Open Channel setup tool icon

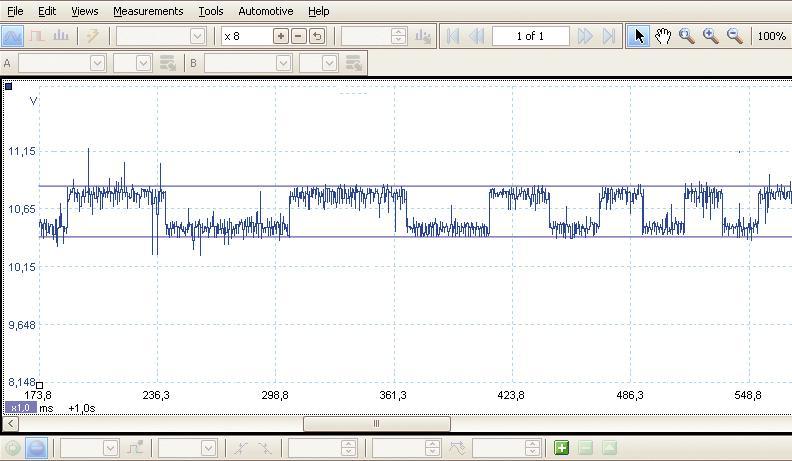pos(423,36)
